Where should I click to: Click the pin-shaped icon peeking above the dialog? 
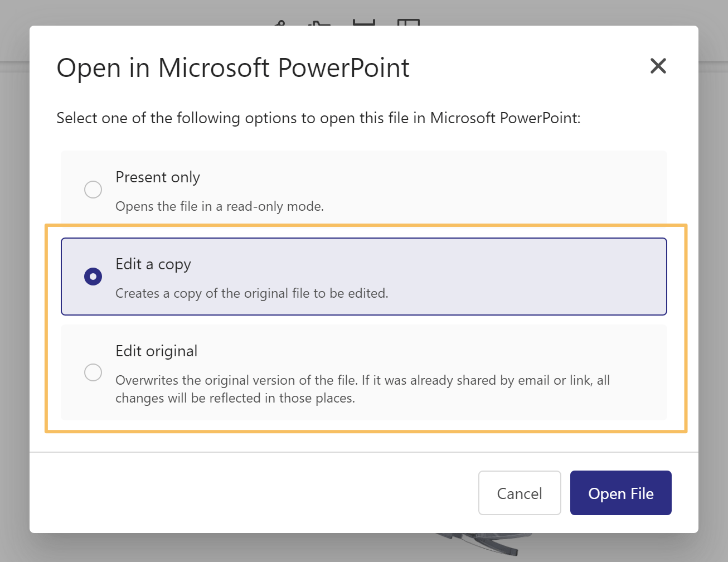click(x=280, y=22)
